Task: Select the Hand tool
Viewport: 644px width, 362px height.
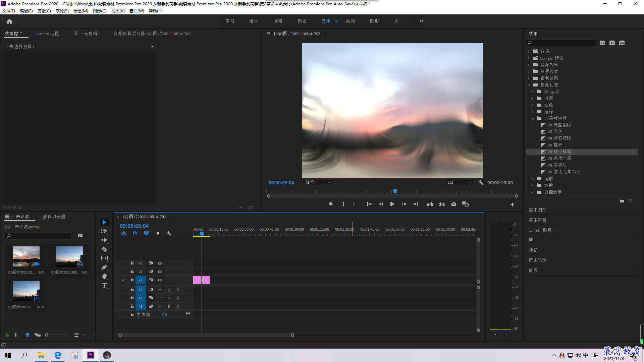Action: [x=104, y=276]
